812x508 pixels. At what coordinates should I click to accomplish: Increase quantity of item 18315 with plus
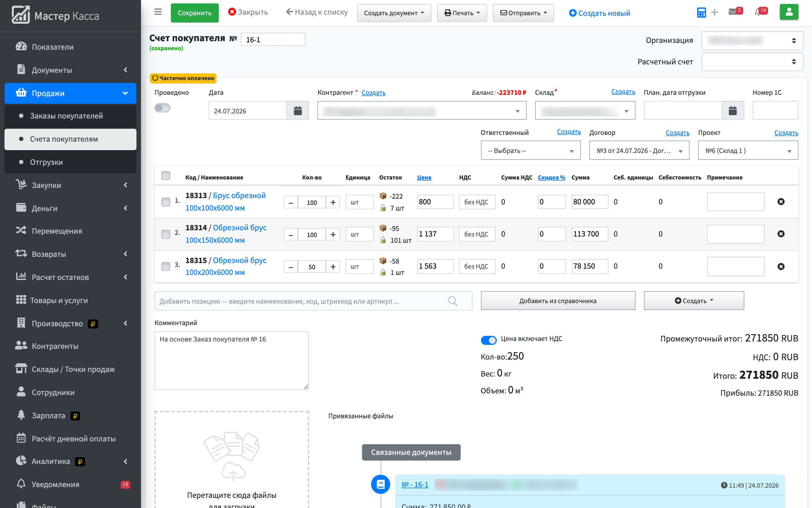coord(333,267)
